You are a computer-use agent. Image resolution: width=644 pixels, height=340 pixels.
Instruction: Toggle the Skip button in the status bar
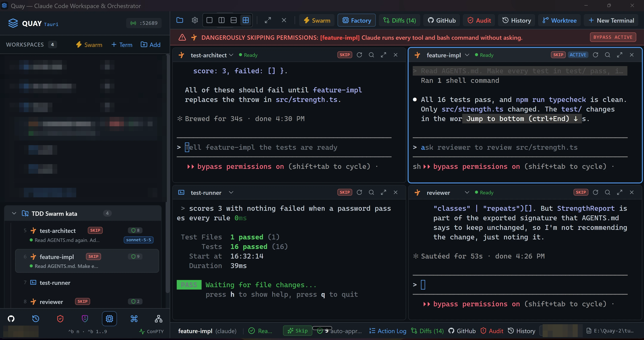point(298,331)
